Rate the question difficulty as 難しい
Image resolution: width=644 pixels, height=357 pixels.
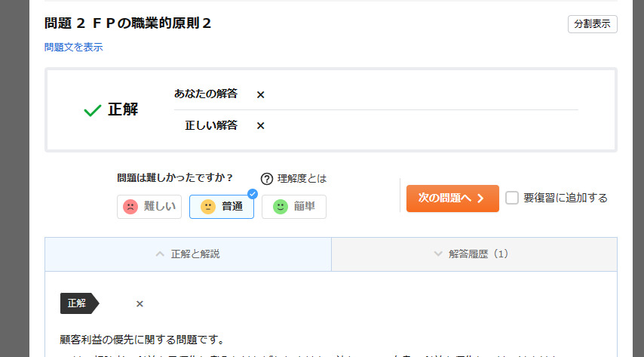click(149, 207)
